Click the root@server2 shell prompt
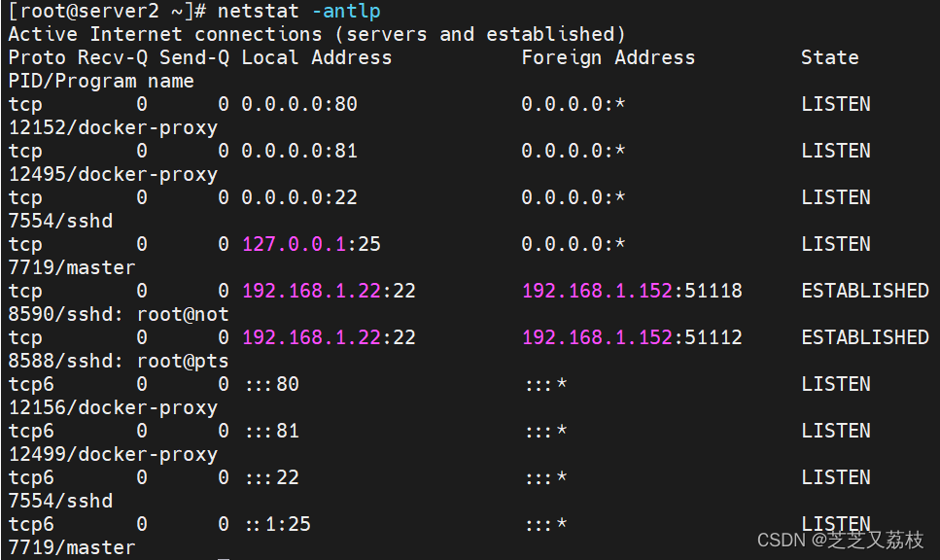940x560 pixels. [107, 12]
